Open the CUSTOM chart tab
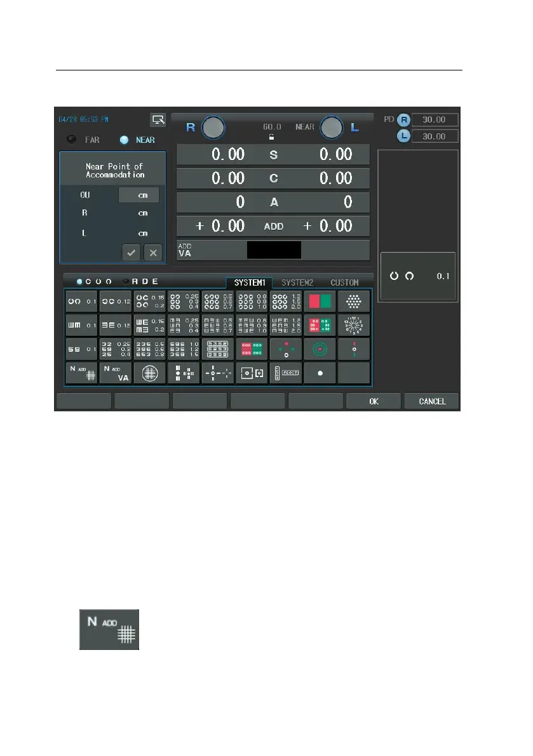The width and height of the screenshot is (533, 756). (344, 282)
